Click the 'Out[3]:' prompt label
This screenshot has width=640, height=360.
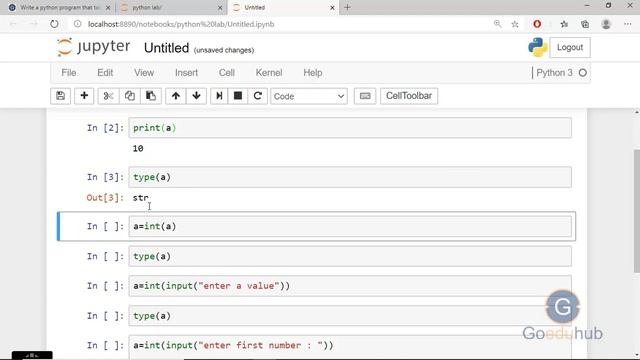tap(105, 198)
